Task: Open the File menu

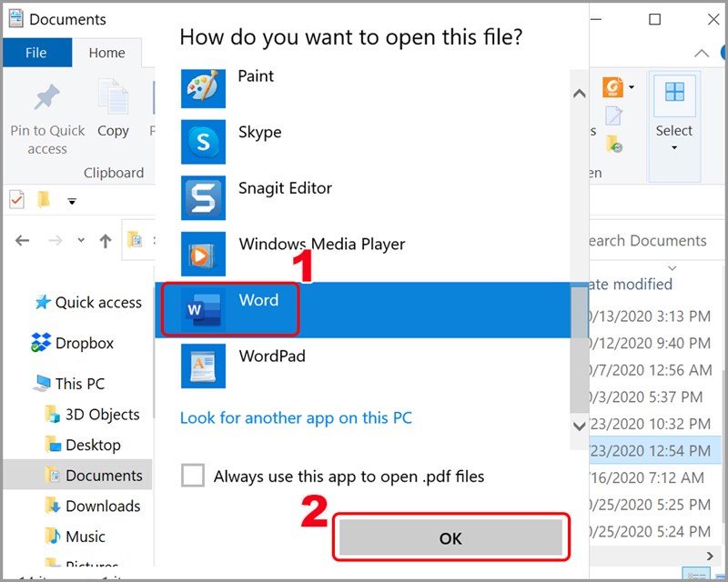Action: pyautogui.click(x=36, y=52)
